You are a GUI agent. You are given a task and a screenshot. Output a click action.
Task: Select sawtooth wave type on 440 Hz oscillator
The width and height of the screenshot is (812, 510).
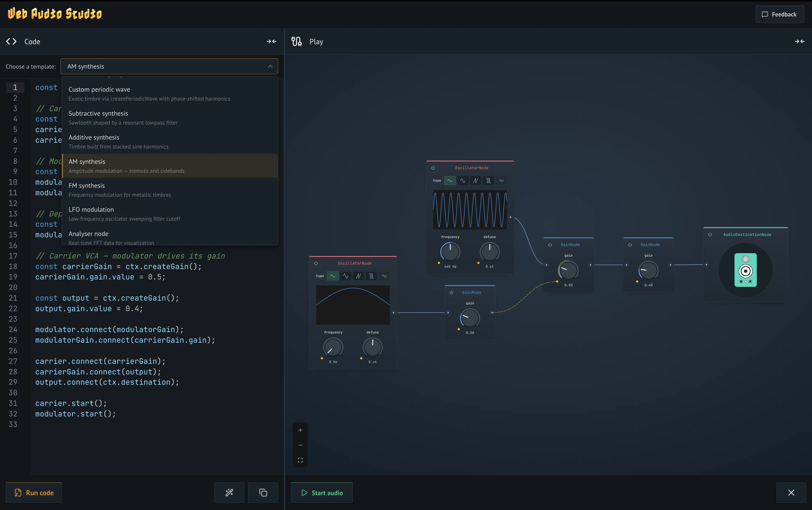(x=476, y=181)
